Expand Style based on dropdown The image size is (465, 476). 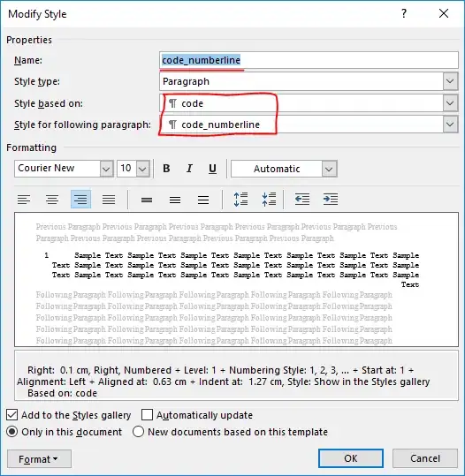(450, 103)
